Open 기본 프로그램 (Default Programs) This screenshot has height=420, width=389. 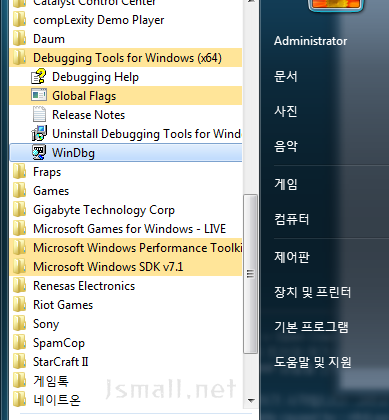pyautogui.click(x=311, y=327)
